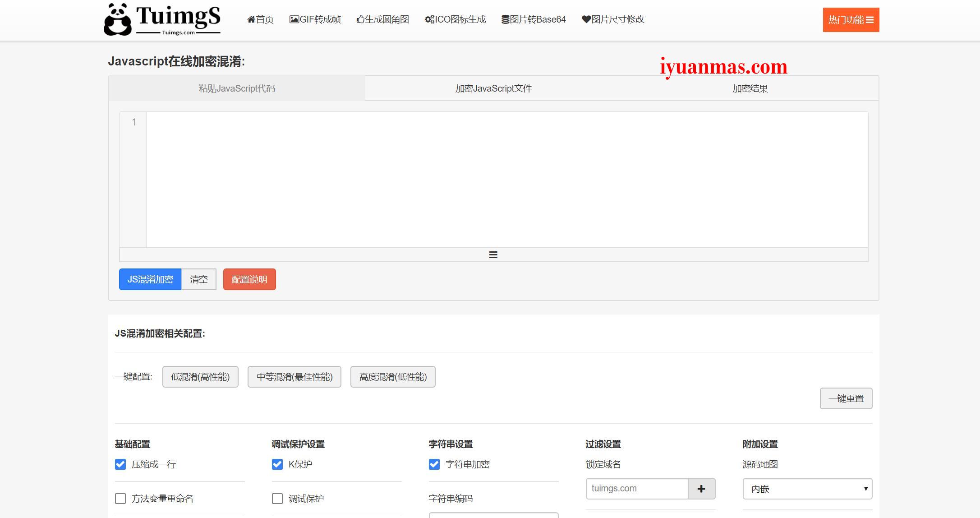This screenshot has width=980, height=518.
Task: Uncheck the 字符串加密 checkbox
Action: [434, 464]
